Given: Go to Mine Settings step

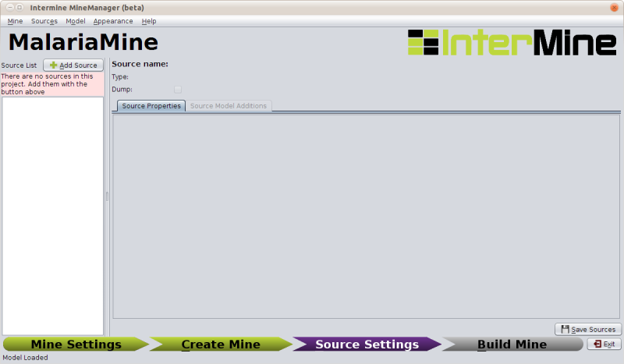Looking at the screenshot, I should [x=76, y=344].
